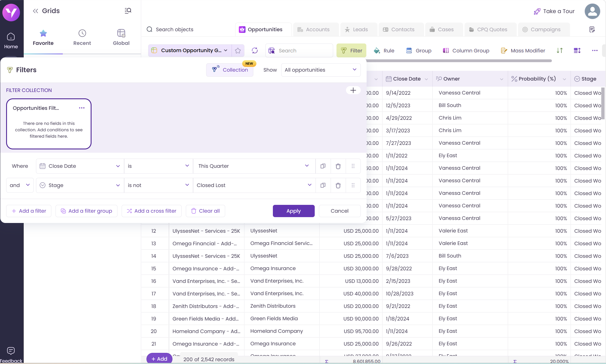Toggle the Collection view

[230, 70]
